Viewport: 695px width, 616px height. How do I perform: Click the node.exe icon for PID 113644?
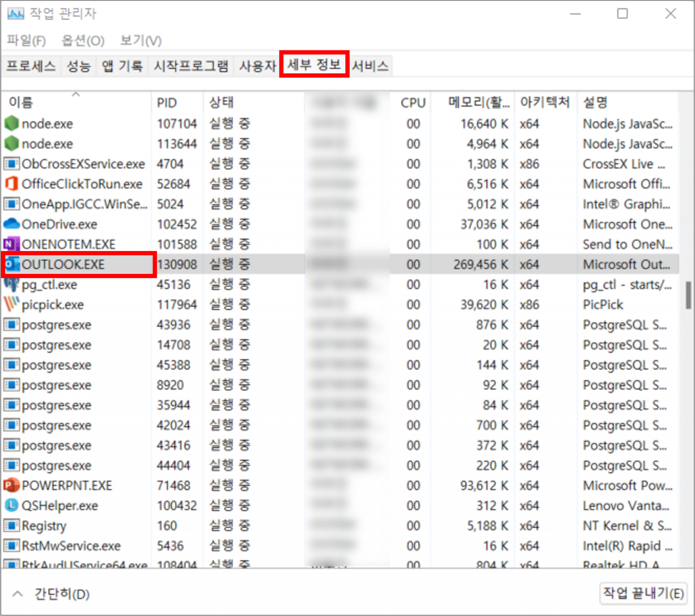click(12, 144)
